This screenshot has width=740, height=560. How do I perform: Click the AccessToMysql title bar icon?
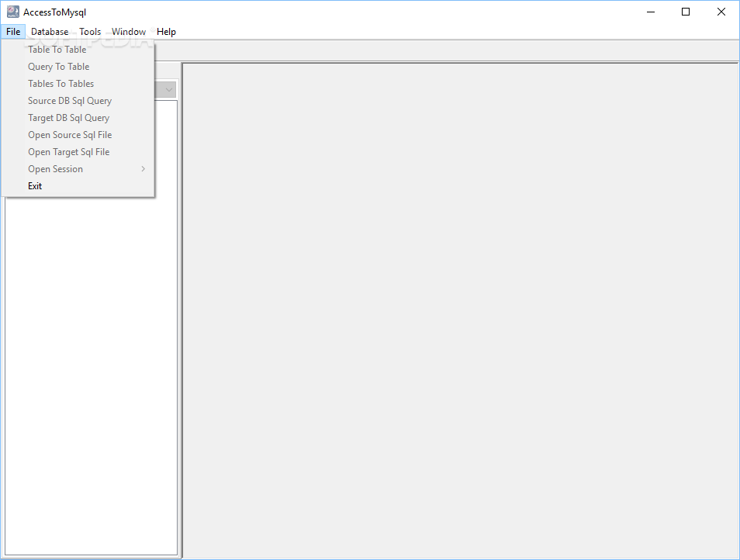click(x=12, y=12)
